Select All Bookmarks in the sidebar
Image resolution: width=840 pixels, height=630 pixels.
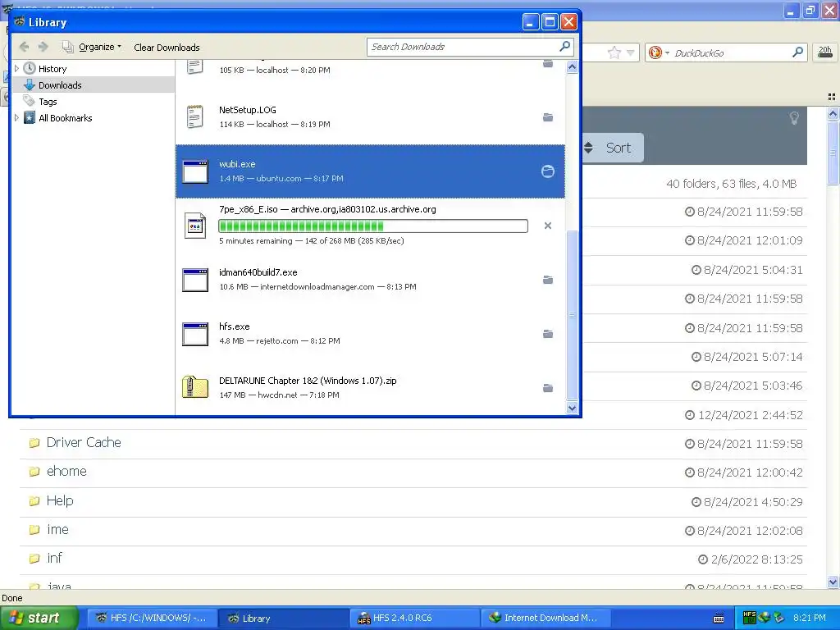click(x=66, y=118)
